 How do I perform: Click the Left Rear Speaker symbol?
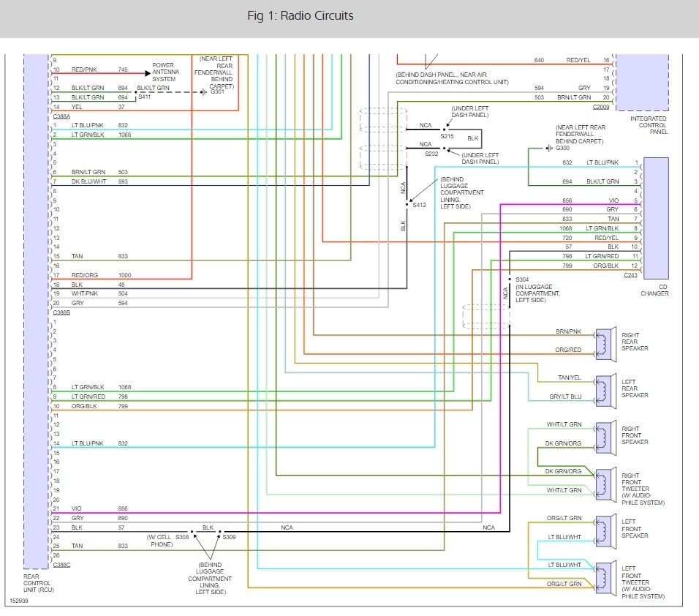(x=606, y=391)
